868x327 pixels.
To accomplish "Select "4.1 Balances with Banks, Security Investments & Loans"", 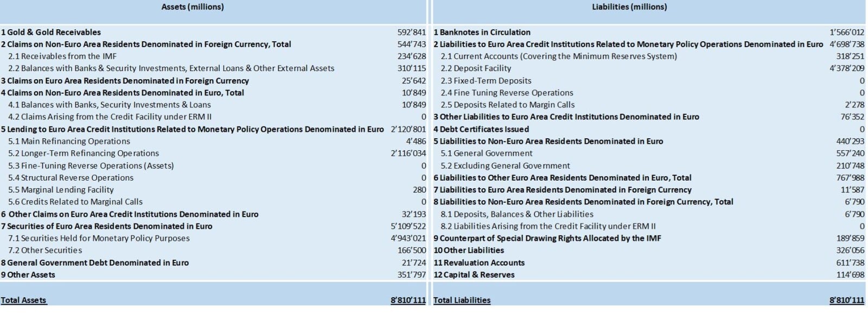I will tap(110, 105).
